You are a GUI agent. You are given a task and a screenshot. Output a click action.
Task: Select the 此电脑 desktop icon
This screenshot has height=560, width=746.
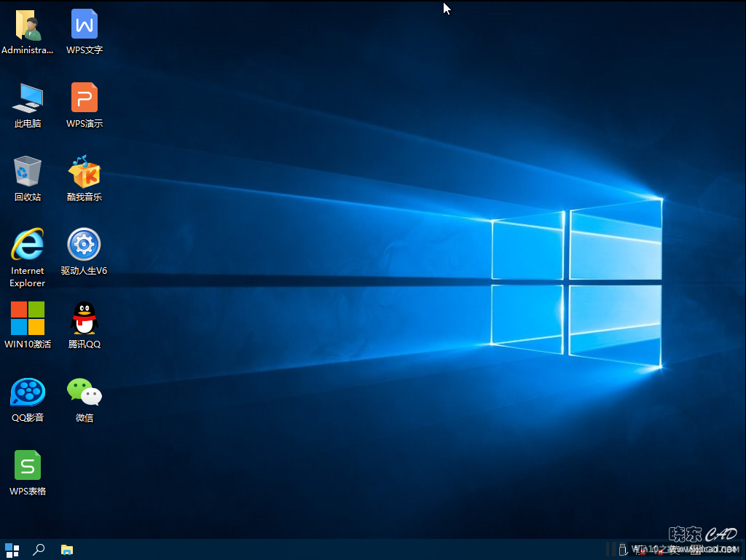[x=28, y=98]
